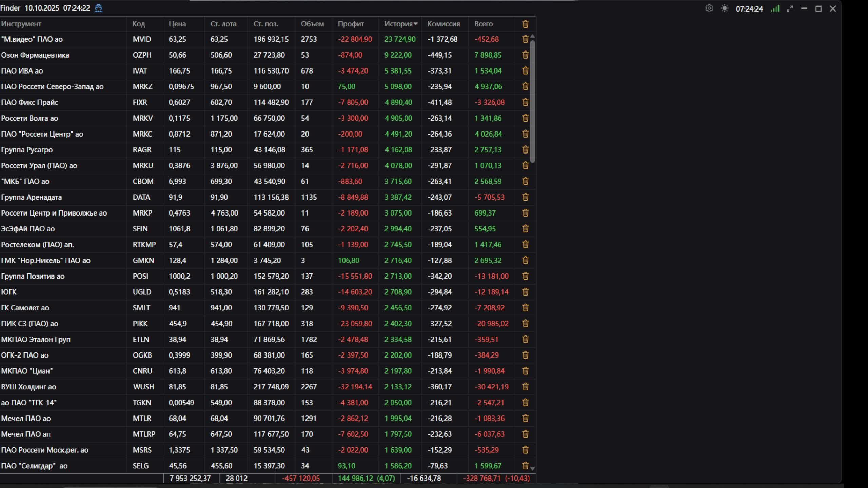Click the scrollbar up arrow of the table
This screenshot has width=868, height=488.
(x=532, y=36)
